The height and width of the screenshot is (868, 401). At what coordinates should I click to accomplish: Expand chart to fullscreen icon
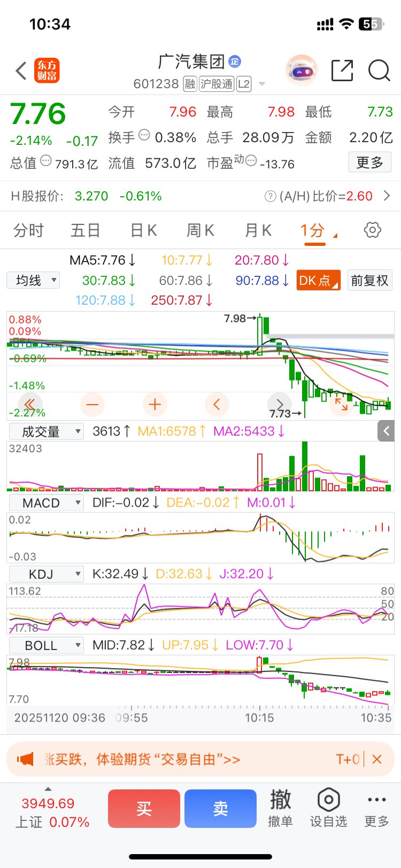point(341,404)
